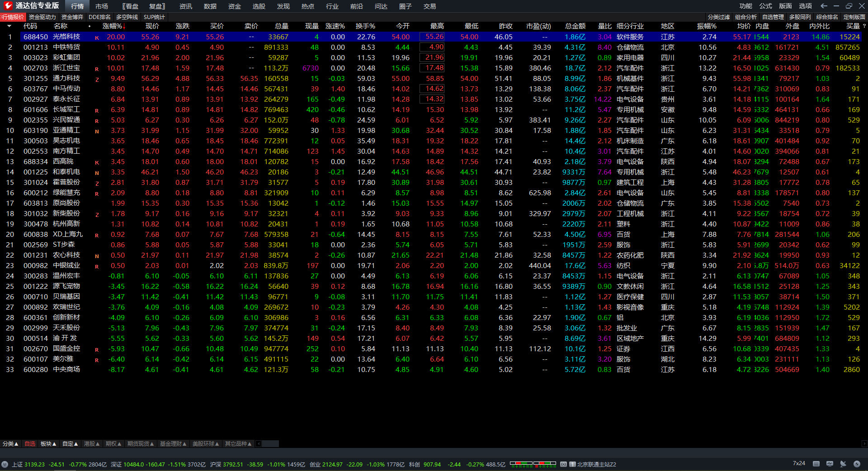
Task: Open the question-mark help icon beside 买量
Action: pyautogui.click(x=864, y=26)
